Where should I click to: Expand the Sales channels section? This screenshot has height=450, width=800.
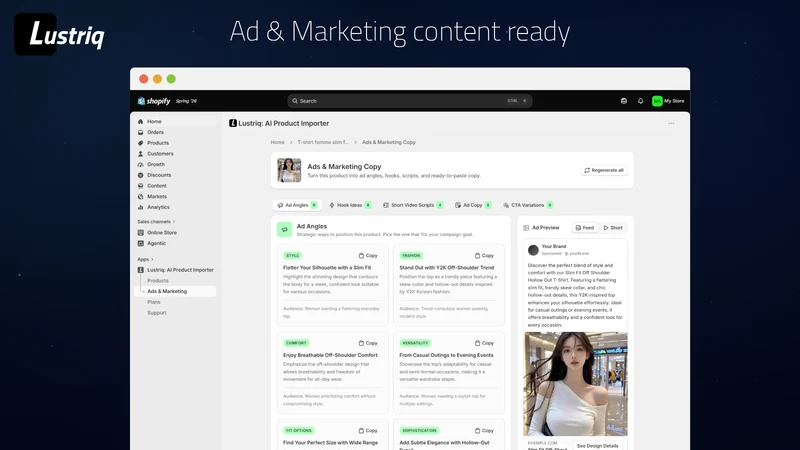pos(156,221)
